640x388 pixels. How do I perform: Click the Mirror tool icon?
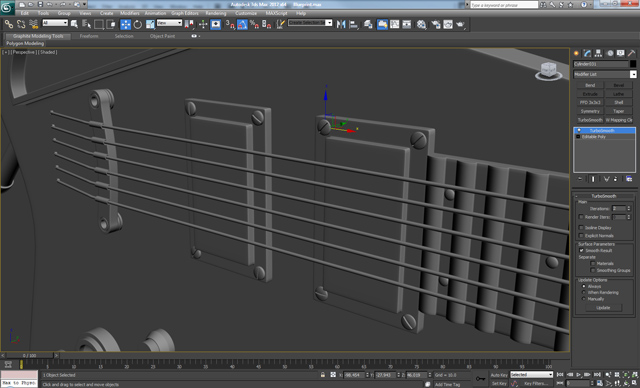341,24
